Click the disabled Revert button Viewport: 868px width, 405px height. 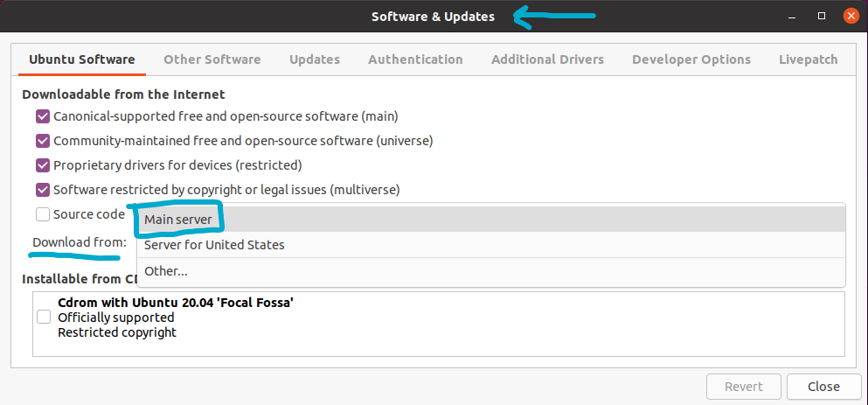click(x=744, y=387)
